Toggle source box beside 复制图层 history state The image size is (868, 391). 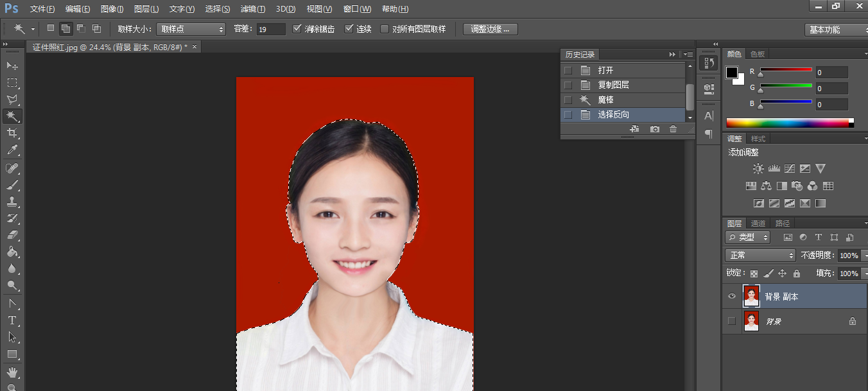(x=567, y=85)
